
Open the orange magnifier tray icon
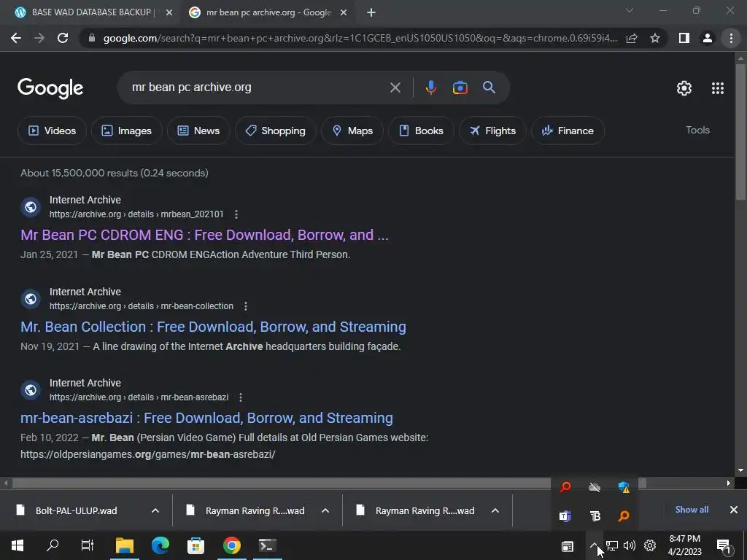[624, 516]
